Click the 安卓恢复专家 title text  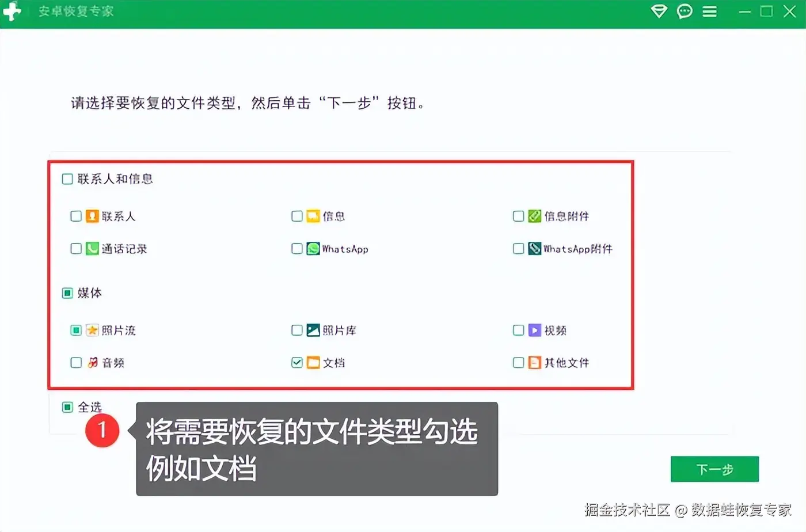(76, 12)
